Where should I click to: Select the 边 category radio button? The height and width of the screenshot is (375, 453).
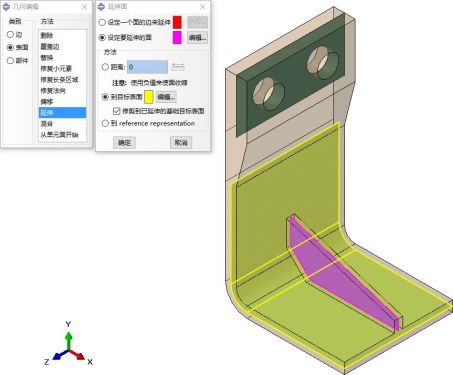pos(10,34)
